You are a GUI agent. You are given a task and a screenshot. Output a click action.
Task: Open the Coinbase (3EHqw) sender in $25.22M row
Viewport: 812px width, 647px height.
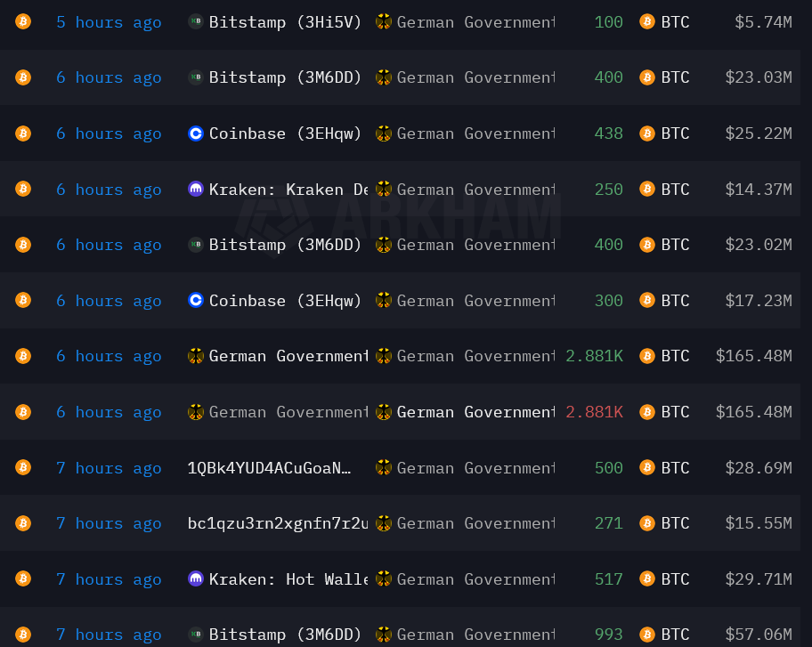pos(285,133)
